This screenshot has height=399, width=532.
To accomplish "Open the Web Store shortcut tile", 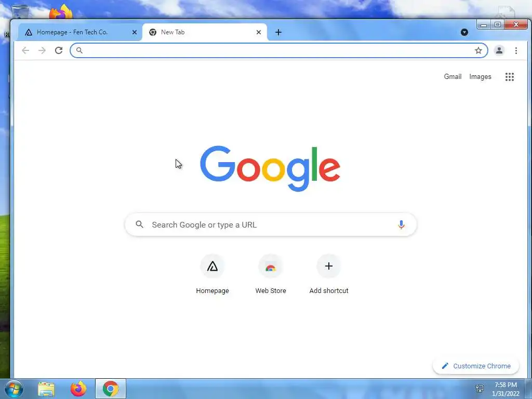I will [271, 274].
